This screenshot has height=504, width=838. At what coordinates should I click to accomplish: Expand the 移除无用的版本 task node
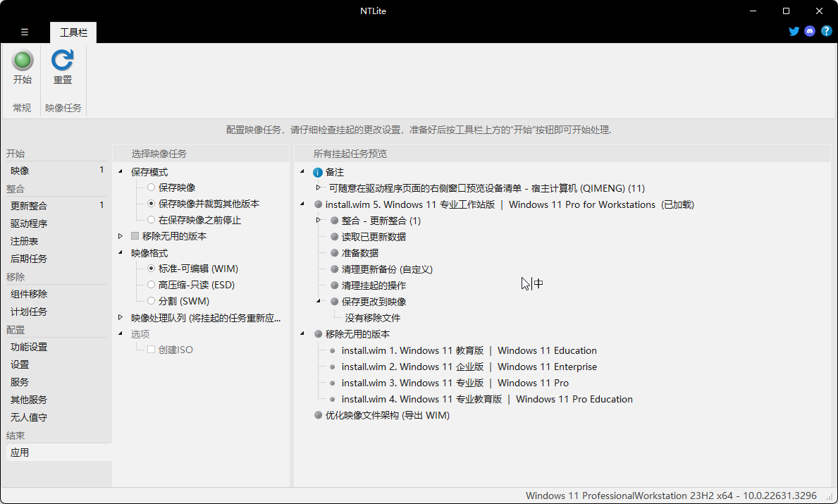click(121, 235)
